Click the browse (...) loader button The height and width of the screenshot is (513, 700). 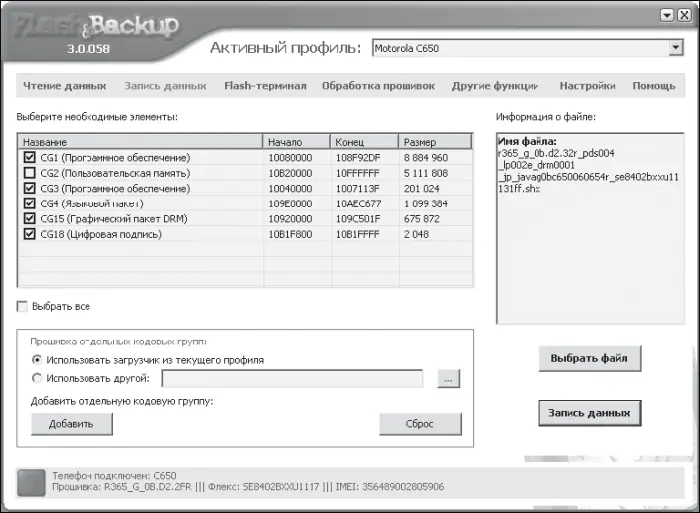pos(449,378)
